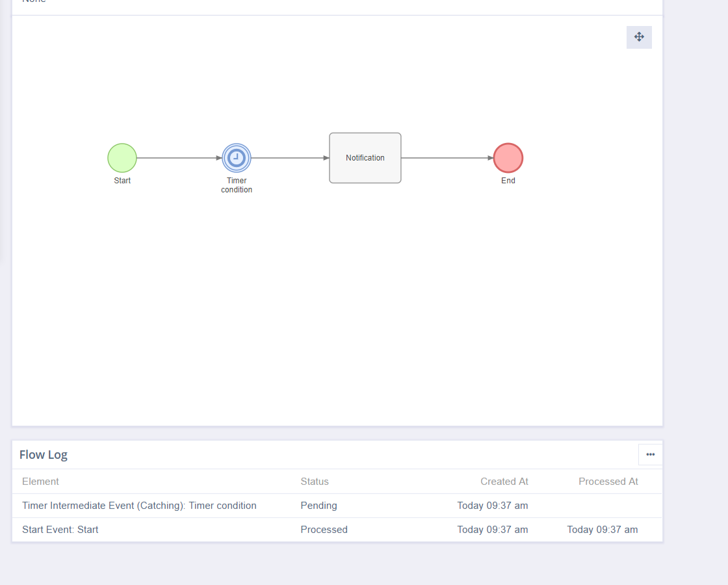Select the red End event circle
728x585 pixels.
pos(508,158)
